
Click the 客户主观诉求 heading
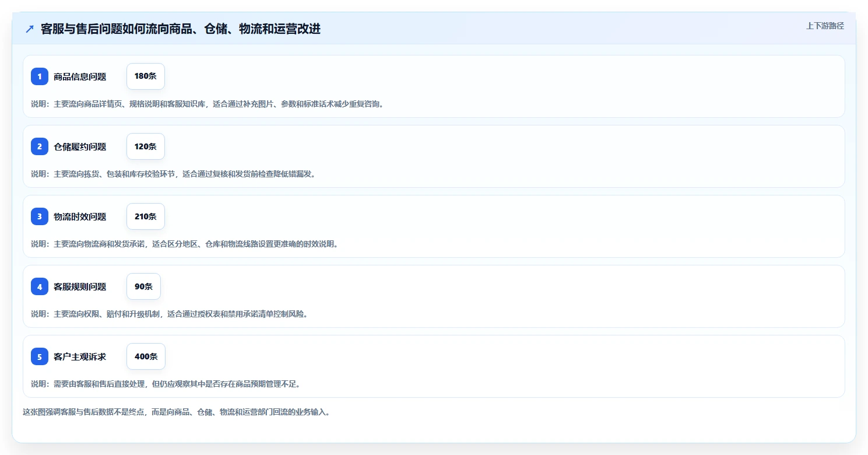click(x=80, y=356)
